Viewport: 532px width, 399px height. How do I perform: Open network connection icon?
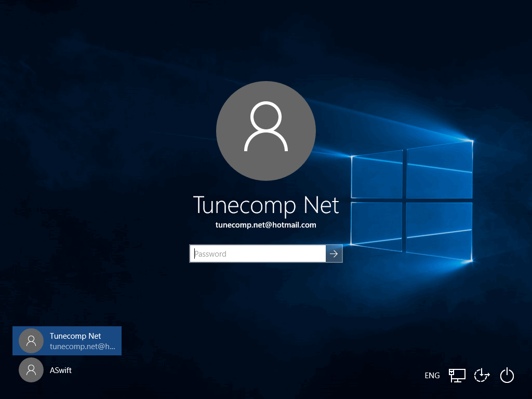[x=457, y=375]
